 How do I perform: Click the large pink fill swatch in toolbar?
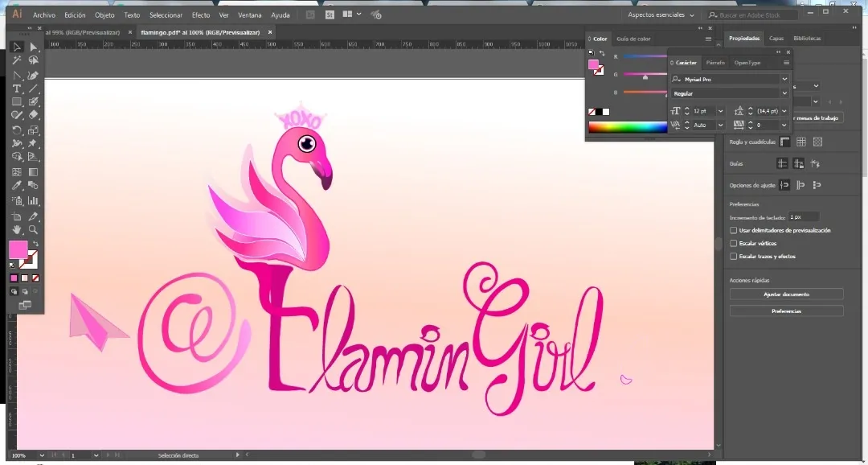(18, 250)
